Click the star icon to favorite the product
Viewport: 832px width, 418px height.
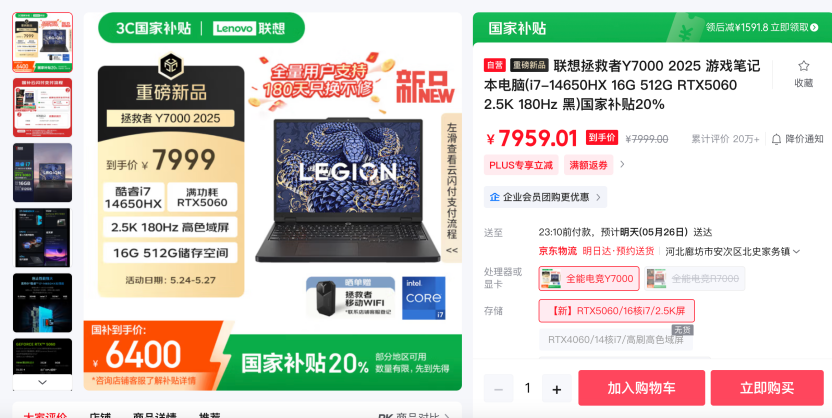click(x=803, y=66)
